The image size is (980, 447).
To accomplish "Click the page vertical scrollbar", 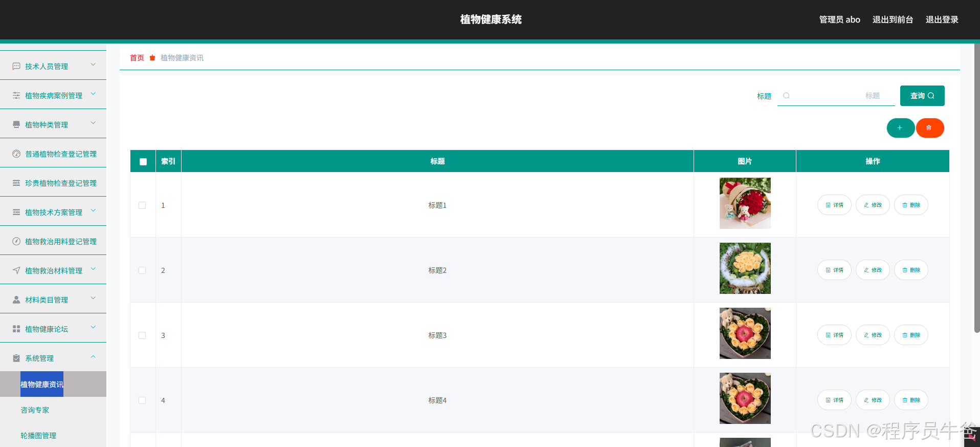I will click(977, 188).
